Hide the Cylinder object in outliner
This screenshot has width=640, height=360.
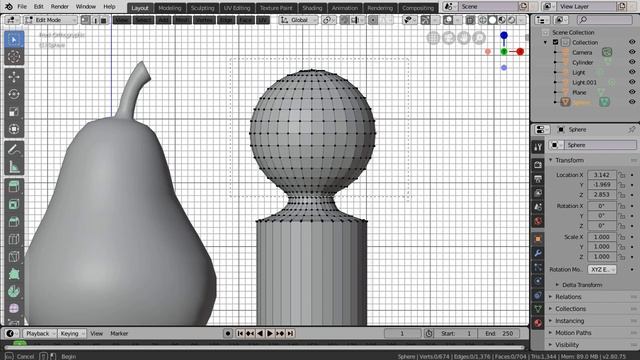(632, 62)
